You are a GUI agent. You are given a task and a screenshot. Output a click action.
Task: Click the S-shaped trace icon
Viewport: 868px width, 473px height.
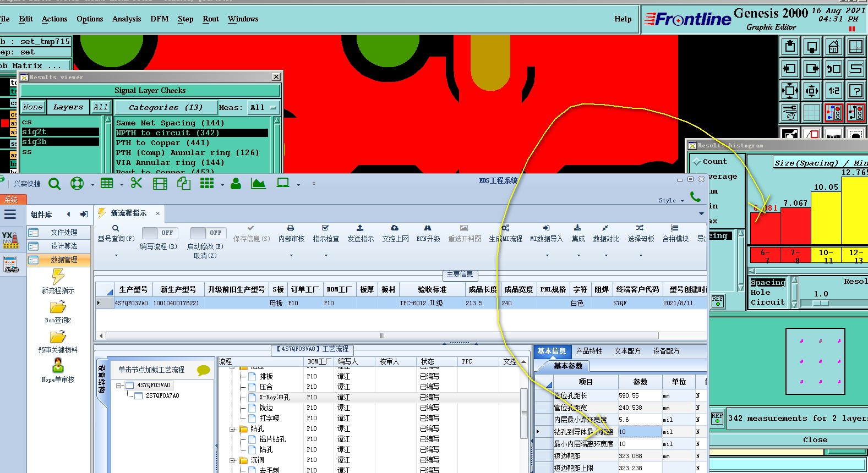tap(855, 69)
